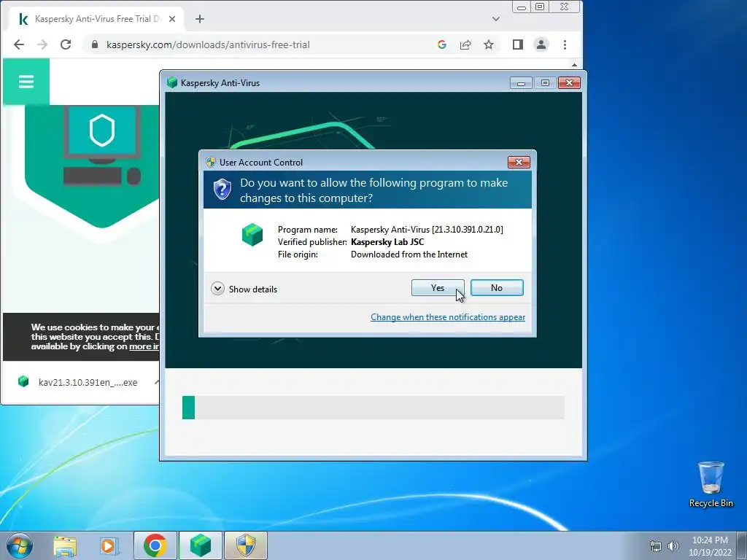Close the Kaspersky Anti-Virus Free Trial tab

(x=172, y=19)
